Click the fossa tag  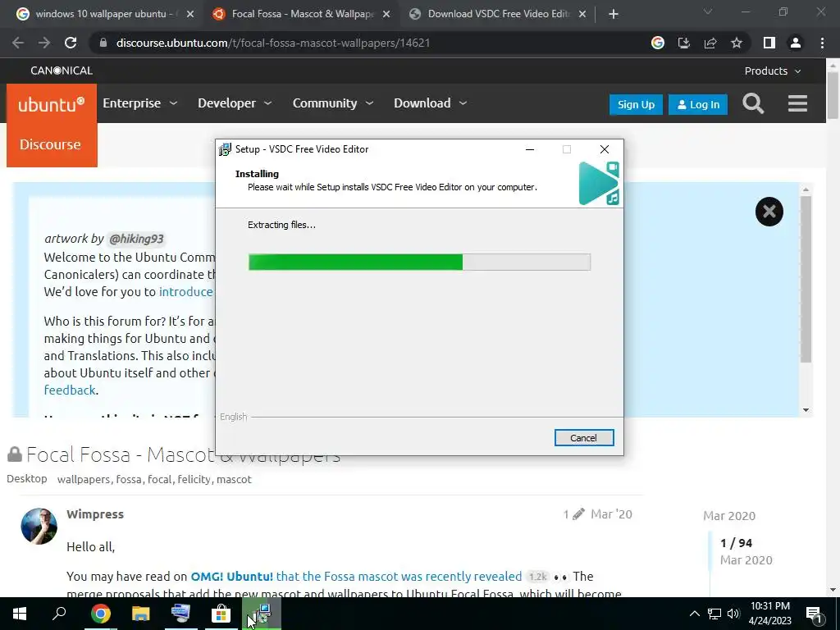coord(129,479)
